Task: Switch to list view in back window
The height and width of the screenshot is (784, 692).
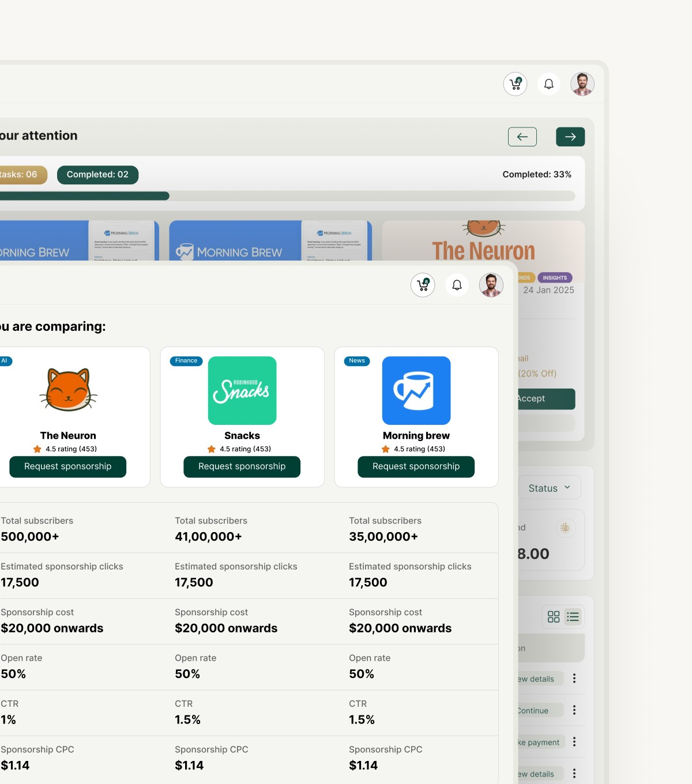Action: [573, 617]
